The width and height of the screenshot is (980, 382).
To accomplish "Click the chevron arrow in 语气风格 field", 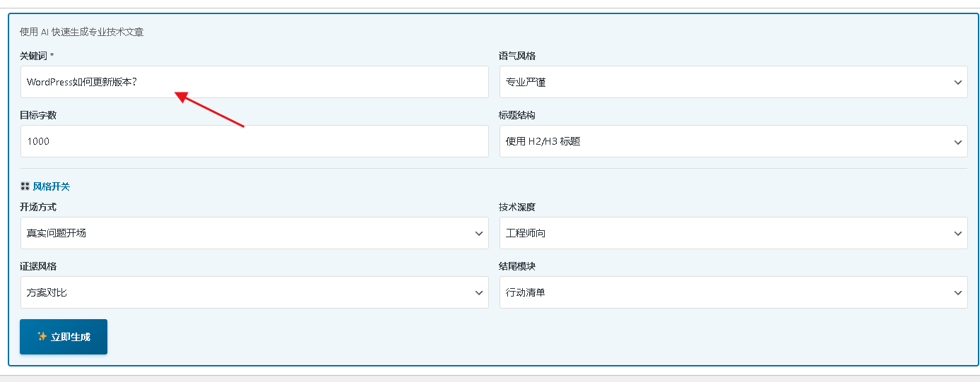I will tap(957, 83).
